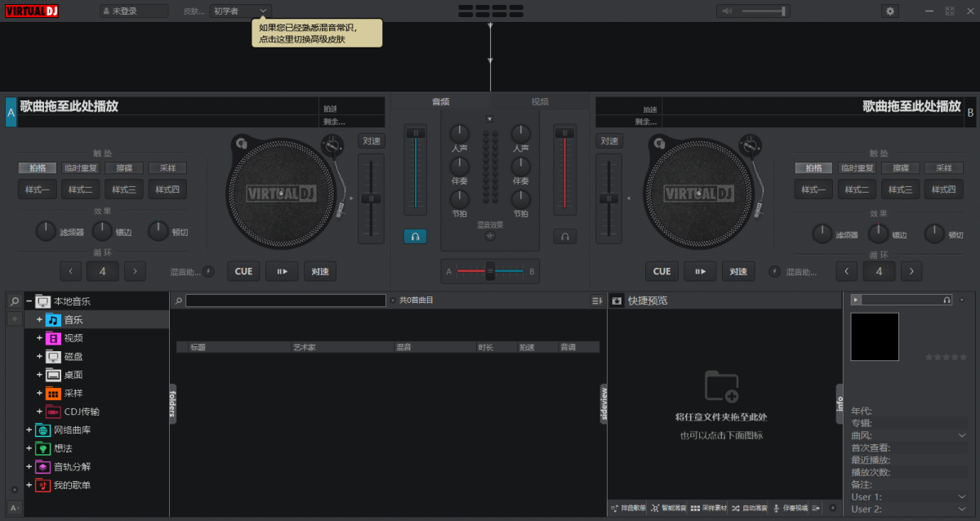Activate 自动混音 automix mode
The width and height of the screenshot is (980, 521).
tap(755, 508)
